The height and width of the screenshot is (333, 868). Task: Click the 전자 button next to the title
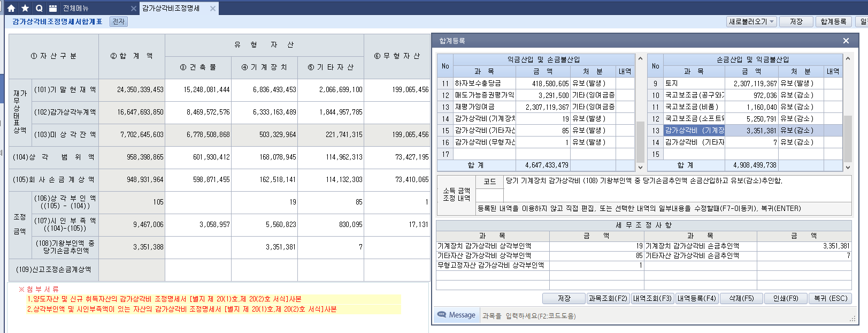119,21
